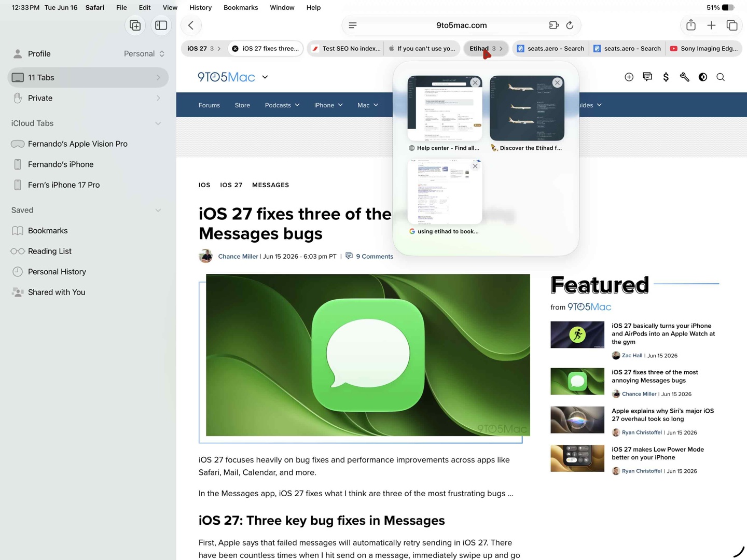Collapse the Saved section
This screenshot has width=747, height=560.
158,210
